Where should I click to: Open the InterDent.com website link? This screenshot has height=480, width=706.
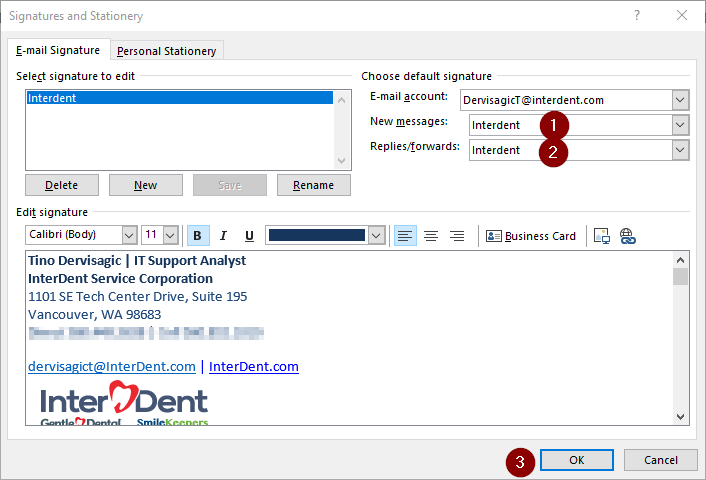[253, 367]
